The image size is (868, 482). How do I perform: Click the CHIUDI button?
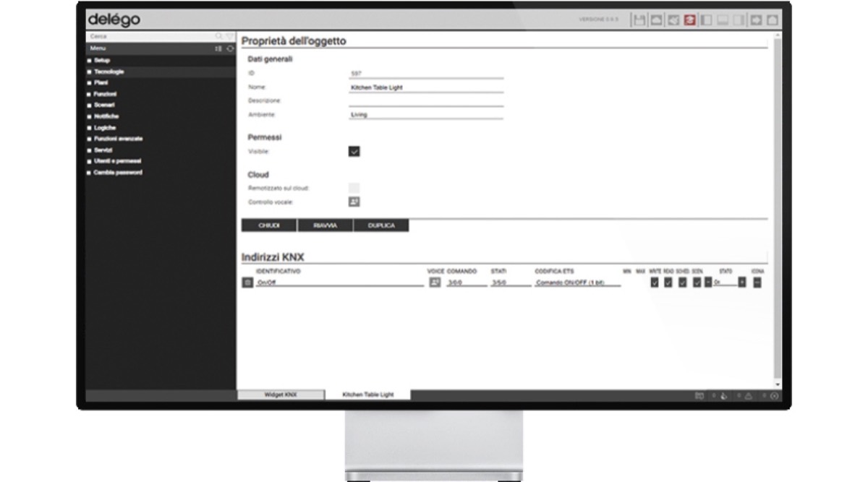pos(269,225)
